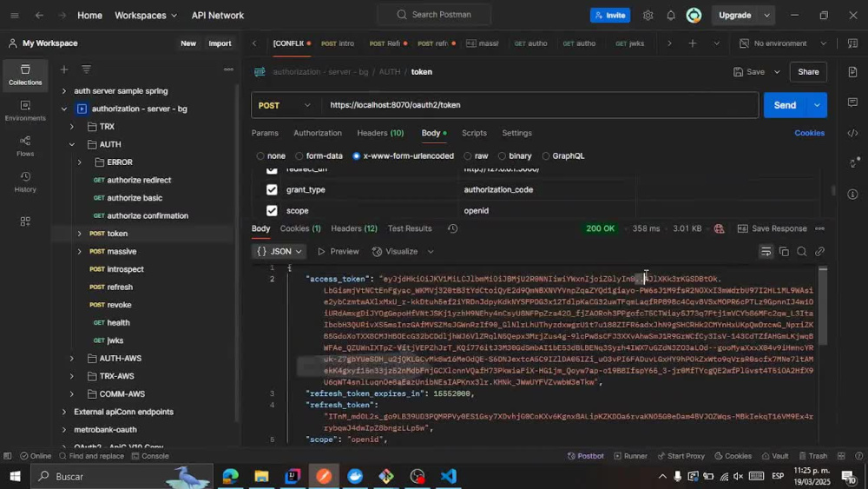Add a new request tab

(692, 43)
